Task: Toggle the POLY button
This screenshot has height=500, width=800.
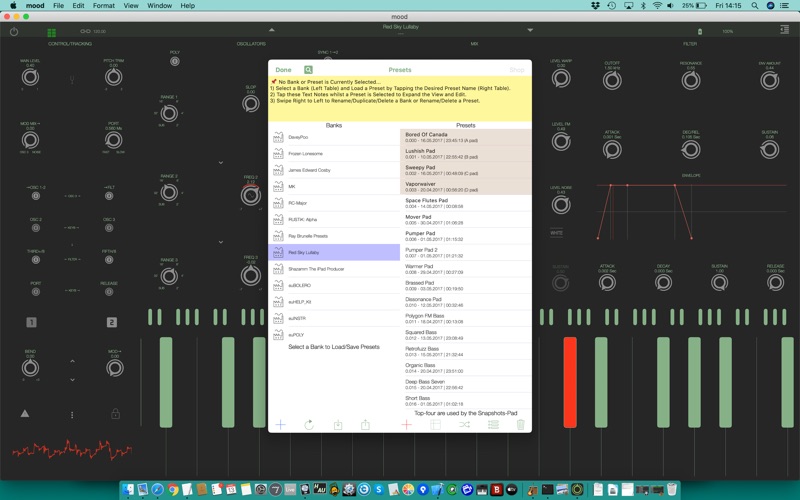Action: coord(174,61)
